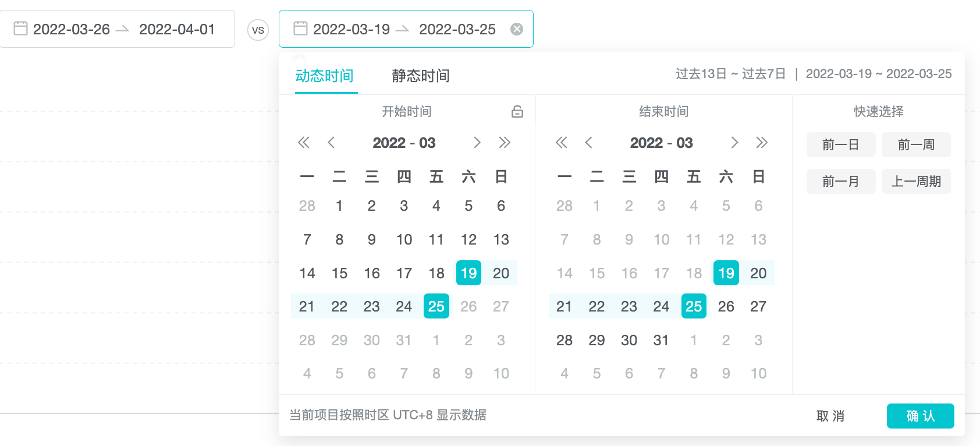Pick day 15 in the start calendar
980x446 pixels.
tap(339, 273)
